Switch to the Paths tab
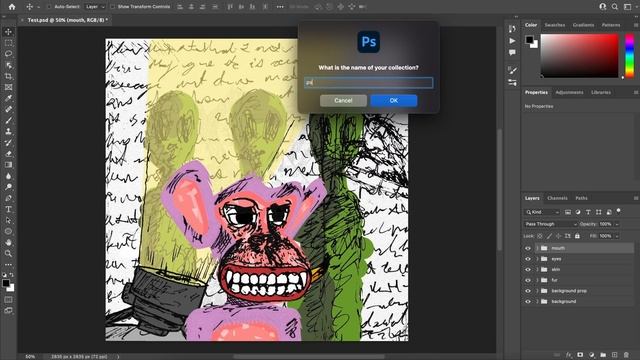The image size is (640, 360). tap(581, 198)
